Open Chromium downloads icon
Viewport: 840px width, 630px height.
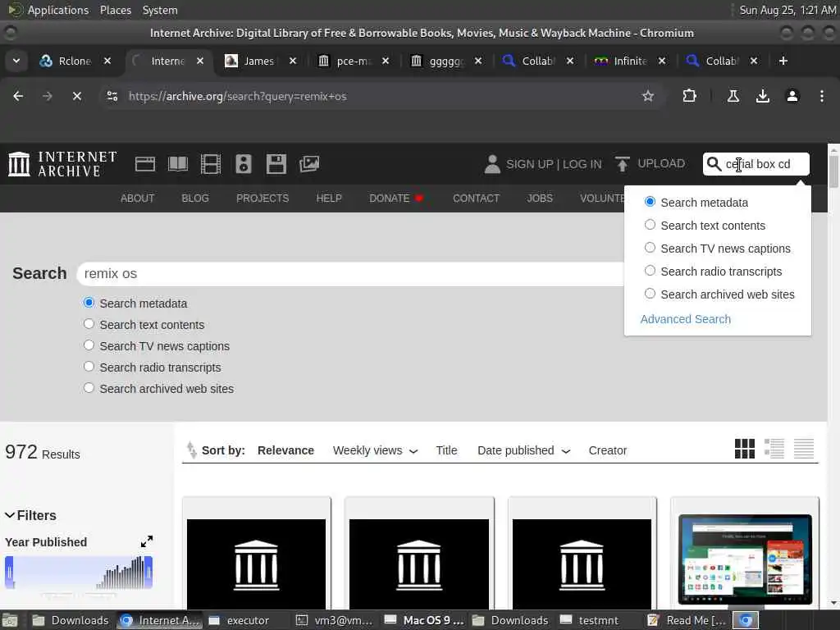762,96
